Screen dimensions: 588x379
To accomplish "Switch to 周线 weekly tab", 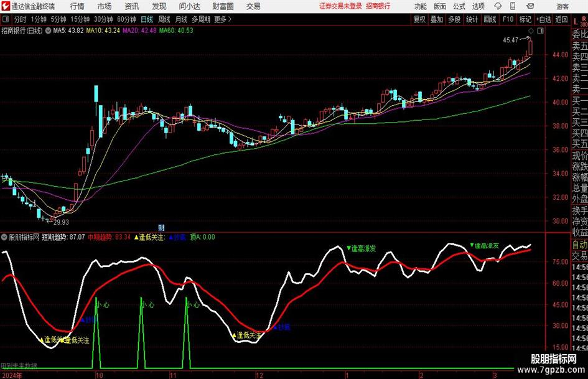I will [x=164, y=19].
